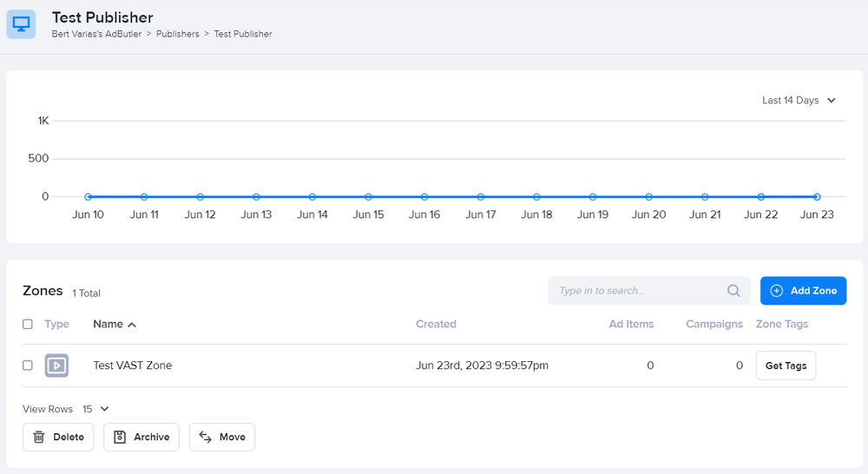Expand the View Rows count dropdown
Image resolution: width=868 pixels, height=474 pixels.
click(95, 409)
